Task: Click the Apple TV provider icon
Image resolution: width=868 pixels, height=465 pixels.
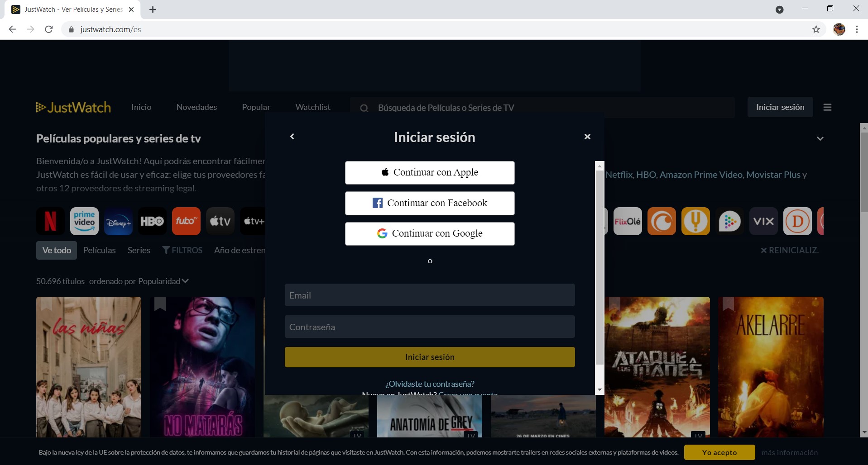Action: coord(220,221)
